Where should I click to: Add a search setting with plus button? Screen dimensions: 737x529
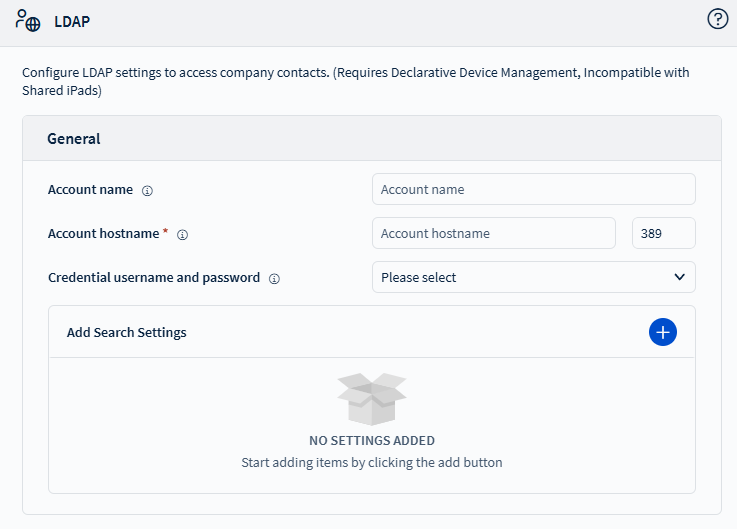coord(662,332)
